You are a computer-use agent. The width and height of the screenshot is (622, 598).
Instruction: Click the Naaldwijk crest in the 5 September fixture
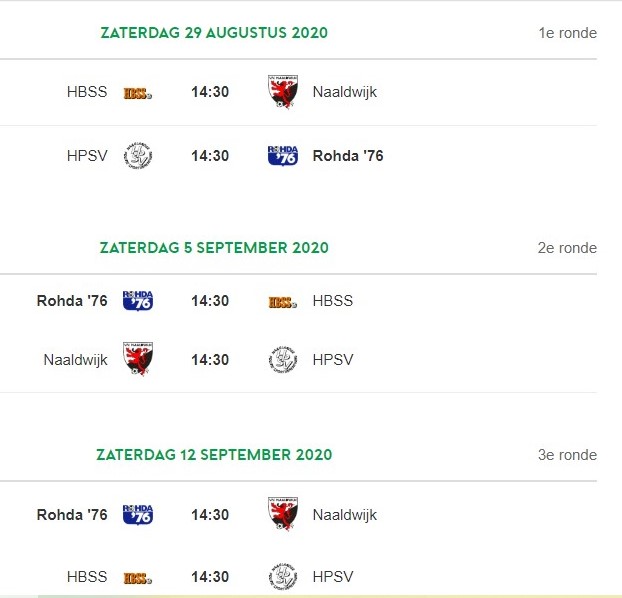[137, 360]
